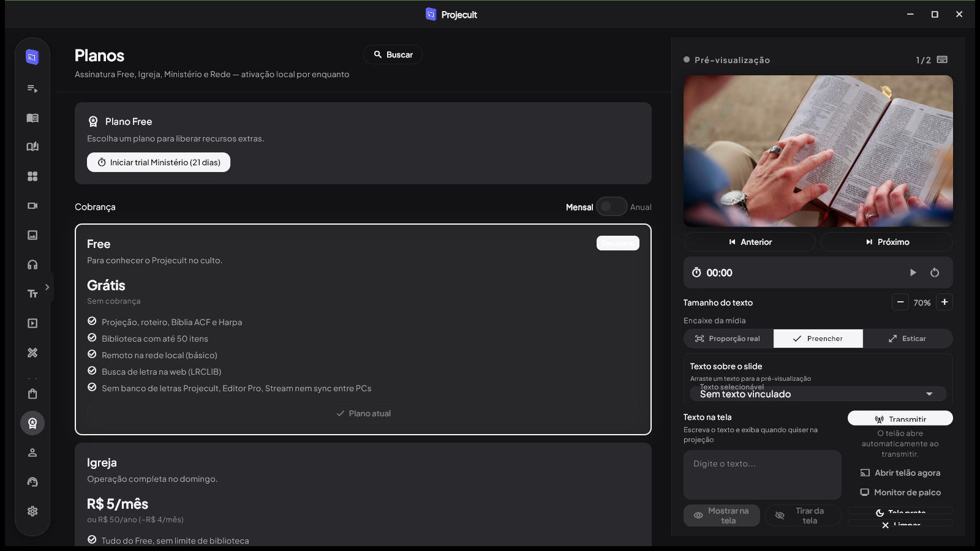Screen dimensions: 980x551
Task: Open the settings gear in sidebar
Action: tap(32, 511)
